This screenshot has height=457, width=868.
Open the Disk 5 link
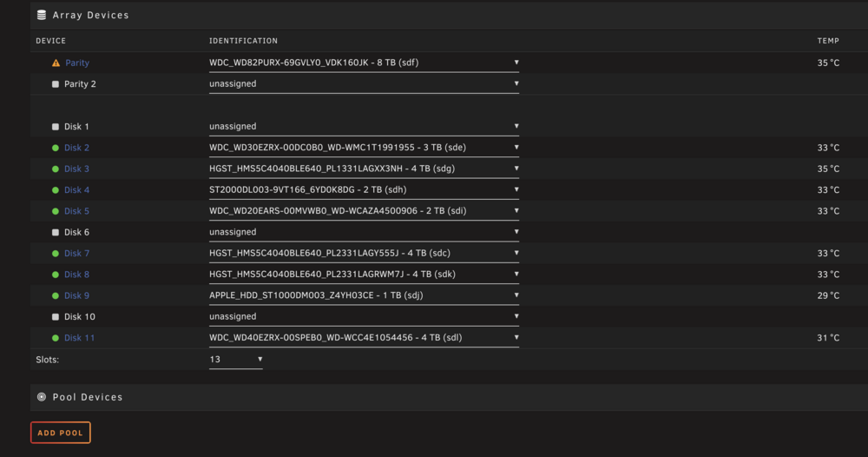pos(76,211)
